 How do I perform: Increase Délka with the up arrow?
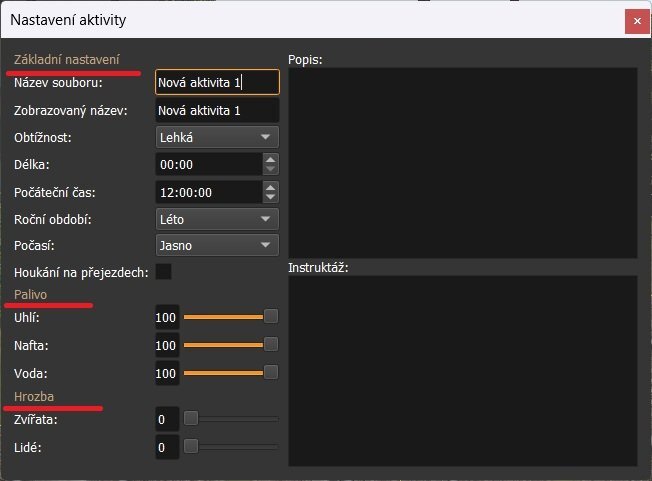pyautogui.click(x=270, y=159)
